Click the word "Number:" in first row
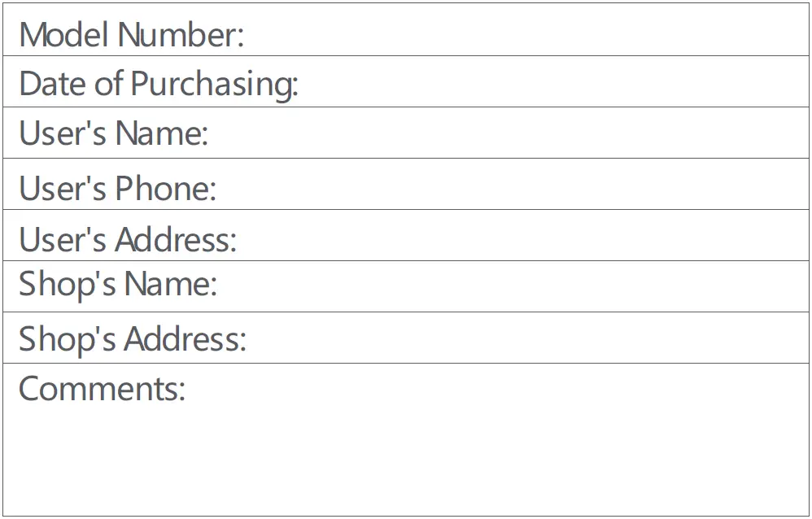 [x=181, y=35]
